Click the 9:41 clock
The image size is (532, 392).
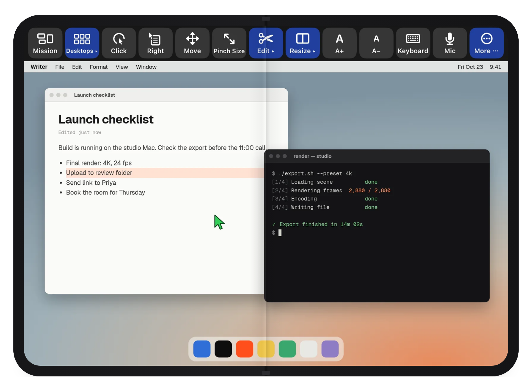[x=495, y=67]
